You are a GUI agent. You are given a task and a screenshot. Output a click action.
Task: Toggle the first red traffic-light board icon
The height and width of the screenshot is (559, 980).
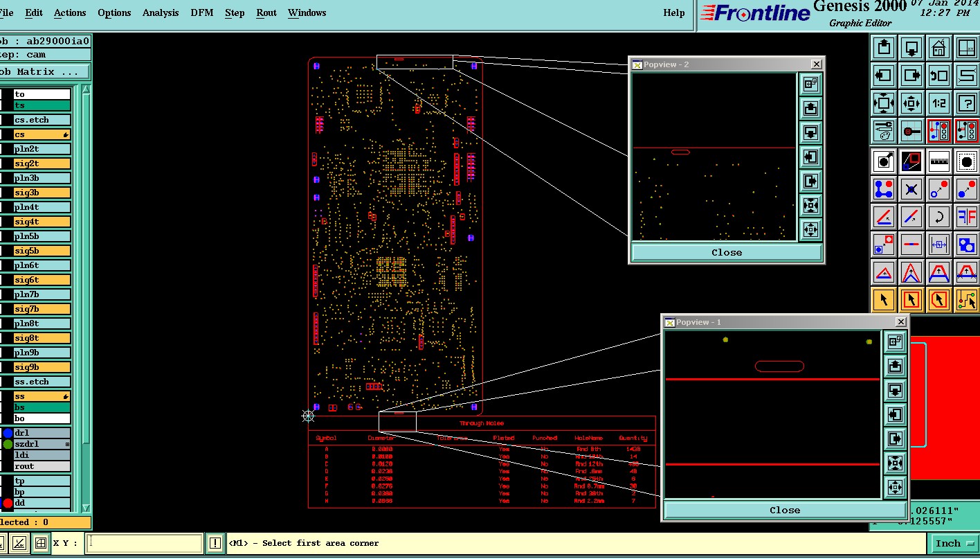click(x=939, y=131)
